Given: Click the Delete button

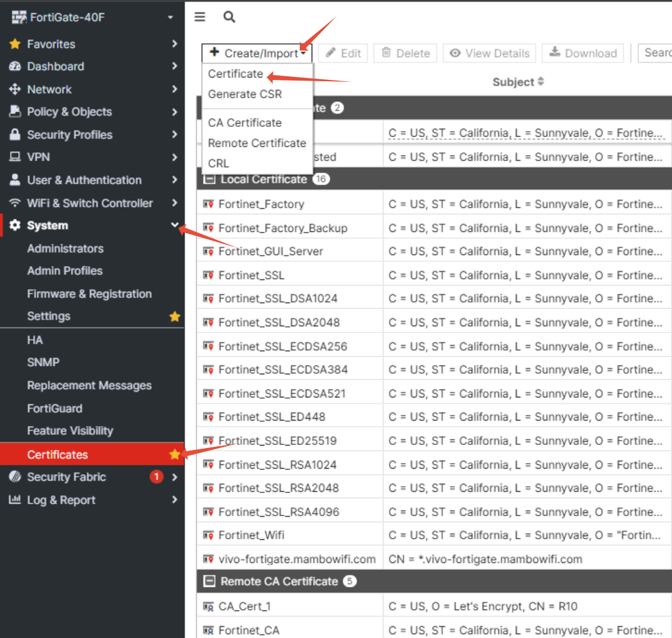Looking at the screenshot, I should (x=405, y=53).
